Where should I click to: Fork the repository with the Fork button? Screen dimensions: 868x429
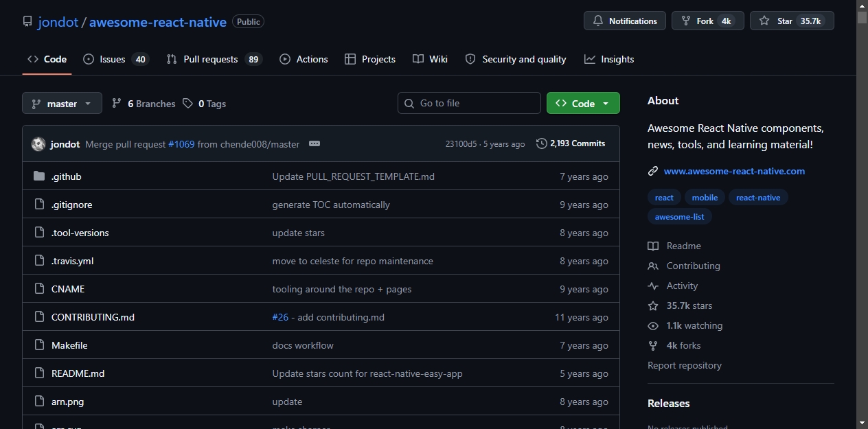tap(708, 21)
